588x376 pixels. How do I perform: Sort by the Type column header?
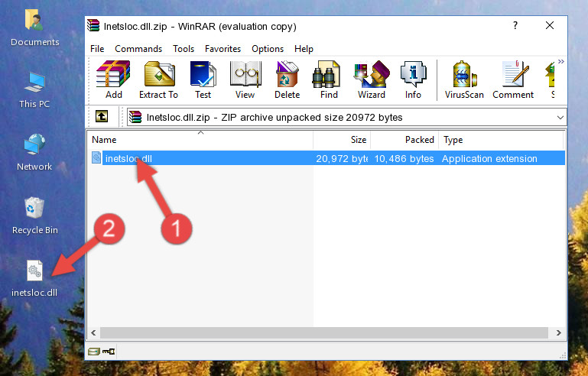501,140
